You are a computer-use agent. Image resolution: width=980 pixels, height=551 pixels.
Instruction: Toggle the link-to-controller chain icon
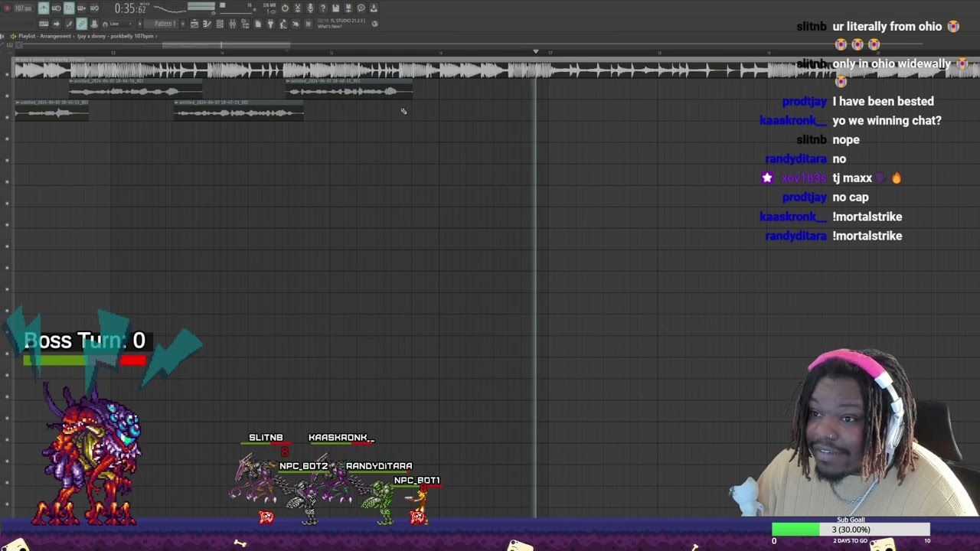[x=81, y=24]
